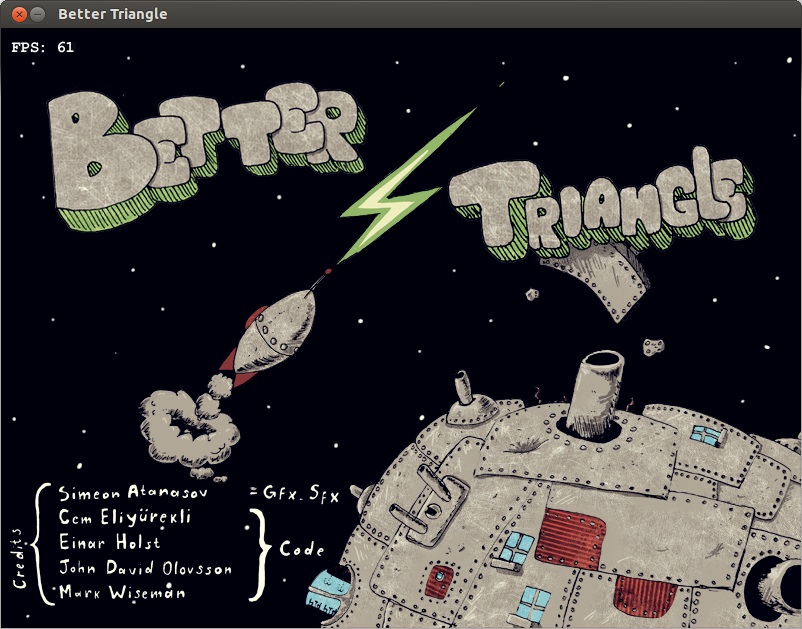802x629 pixels.
Task: Close the Better Triangle window
Action: (17, 14)
